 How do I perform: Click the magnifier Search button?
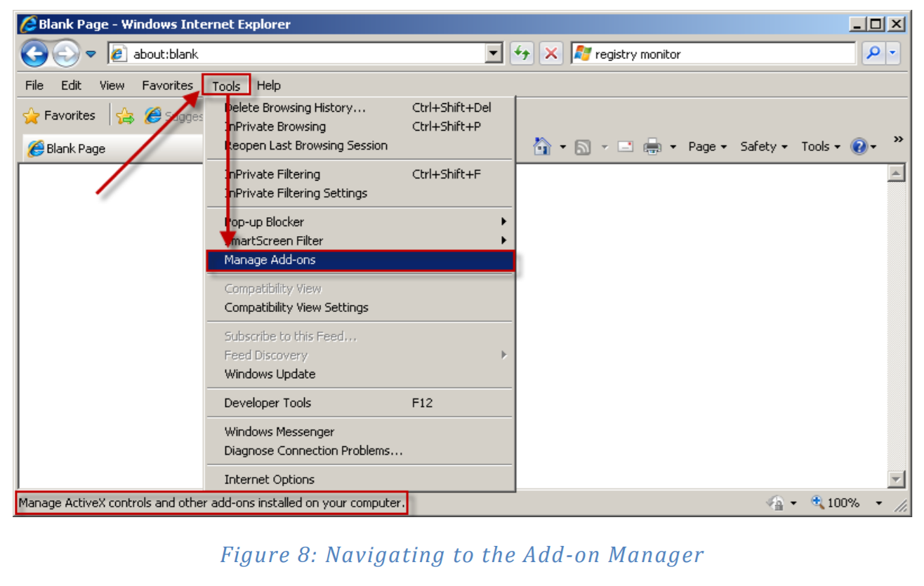(x=873, y=53)
